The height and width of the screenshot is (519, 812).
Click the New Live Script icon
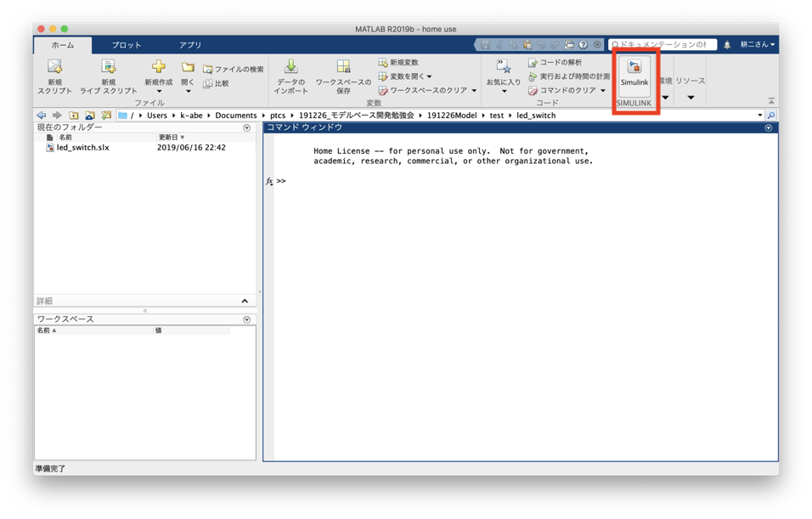[108, 67]
